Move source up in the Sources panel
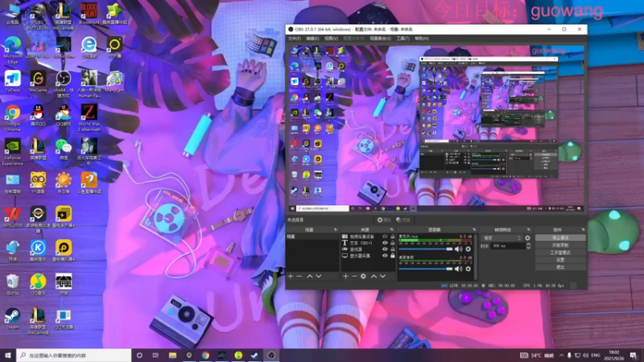Image resolution: width=644 pixels, height=362 pixels. (x=374, y=276)
